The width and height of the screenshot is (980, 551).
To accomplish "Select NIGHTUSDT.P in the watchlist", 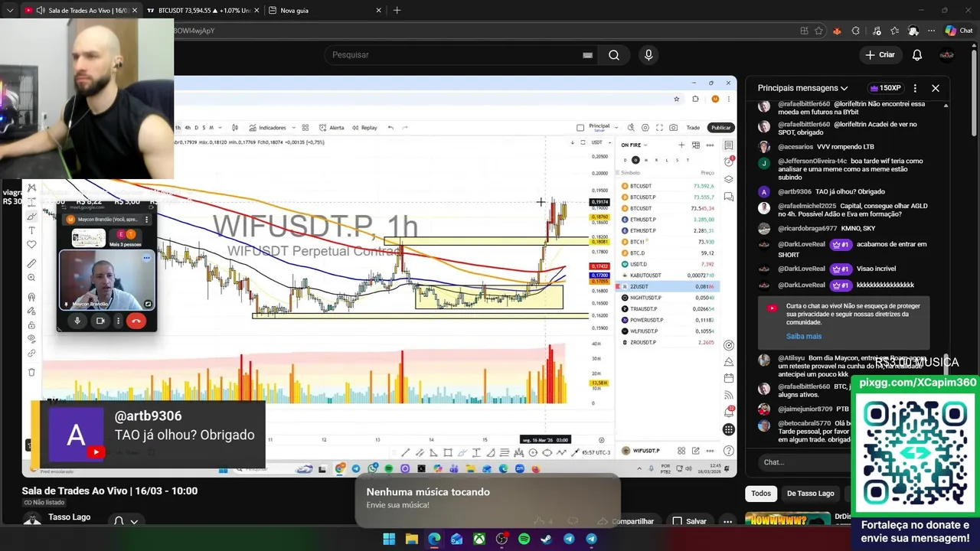I will 668,298.
